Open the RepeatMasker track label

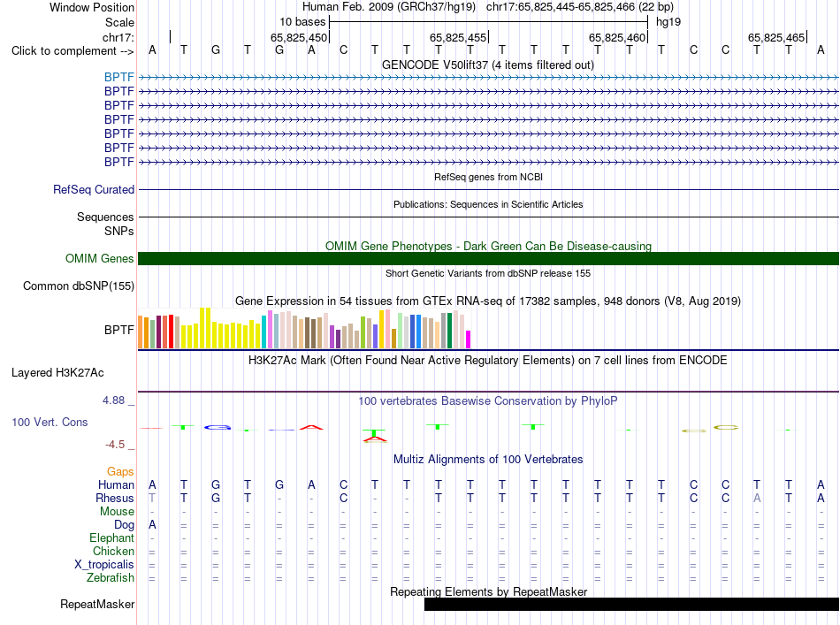[x=97, y=604]
